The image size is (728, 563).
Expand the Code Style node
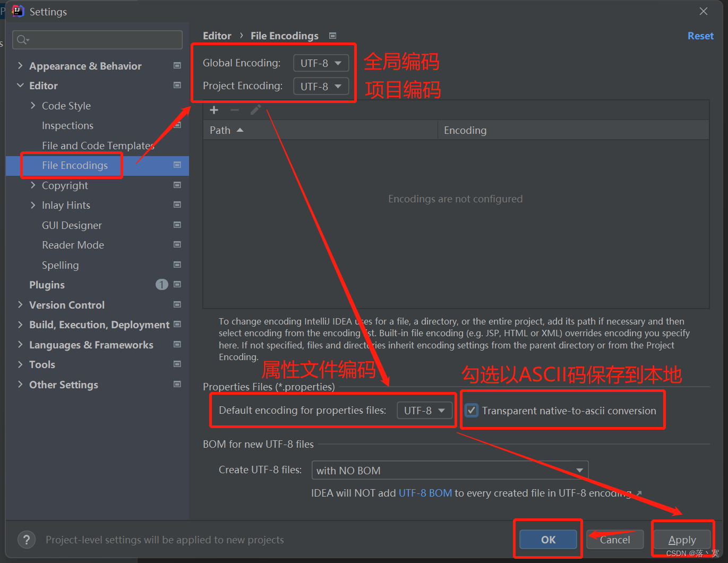point(33,106)
